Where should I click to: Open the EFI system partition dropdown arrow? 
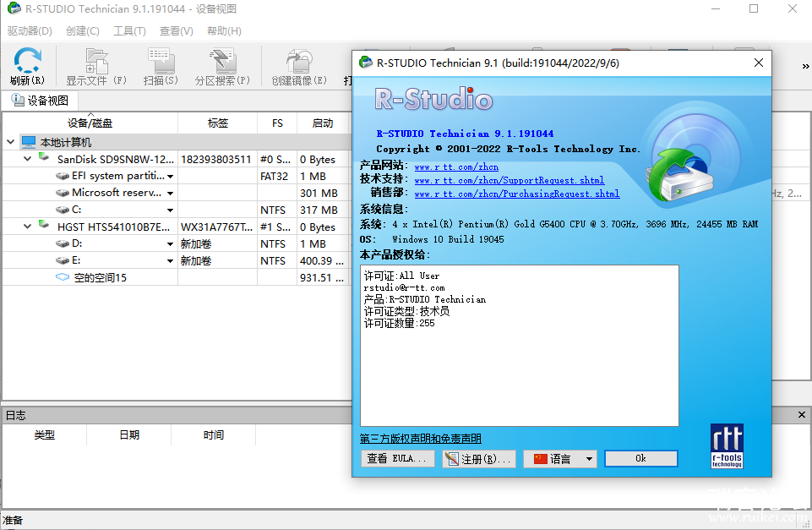(x=170, y=177)
